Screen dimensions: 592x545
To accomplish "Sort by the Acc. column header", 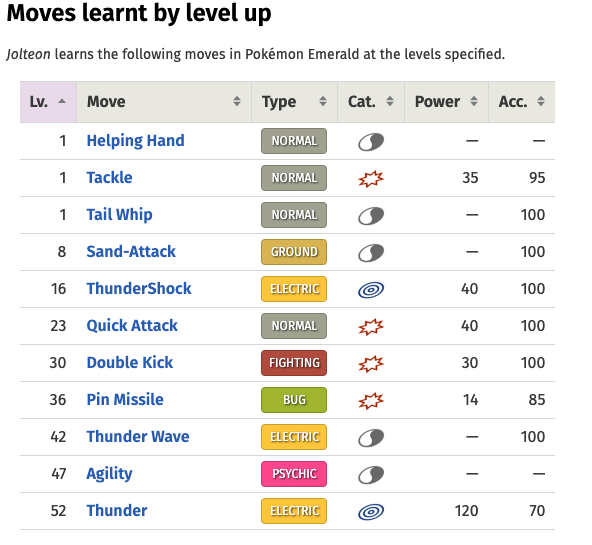I will coord(522,102).
